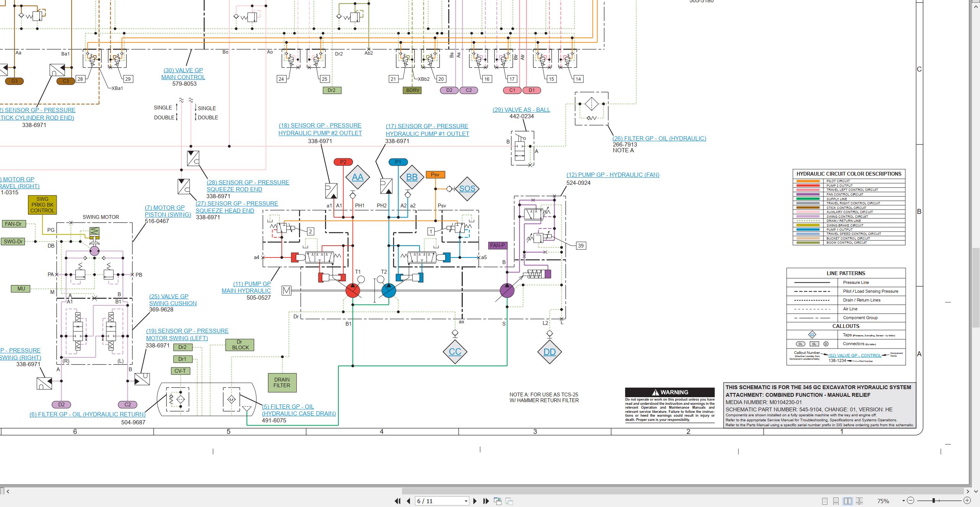Switch to continuous facing pages view

(x=859, y=501)
